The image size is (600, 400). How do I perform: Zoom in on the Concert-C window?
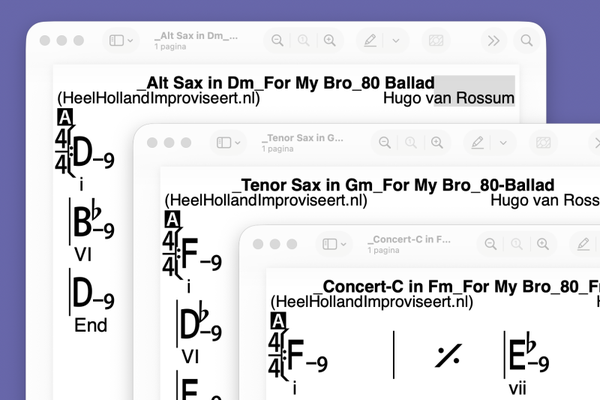pyautogui.click(x=543, y=244)
